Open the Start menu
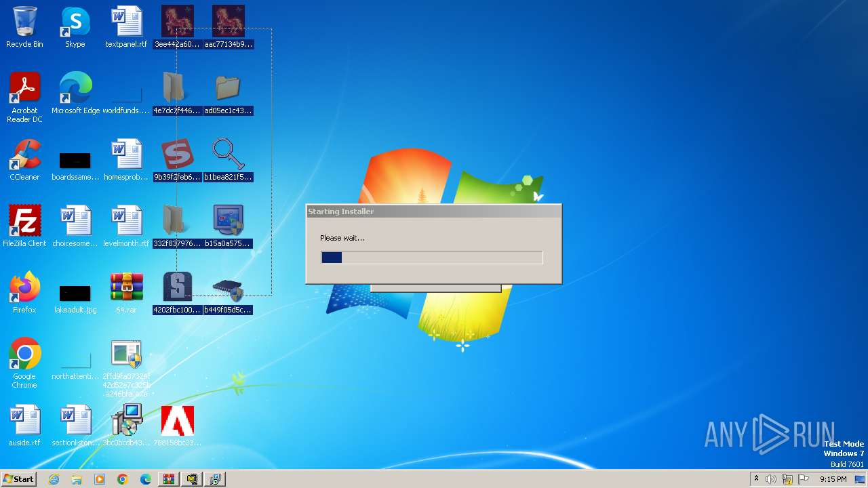868x488 pixels. pyautogui.click(x=19, y=479)
